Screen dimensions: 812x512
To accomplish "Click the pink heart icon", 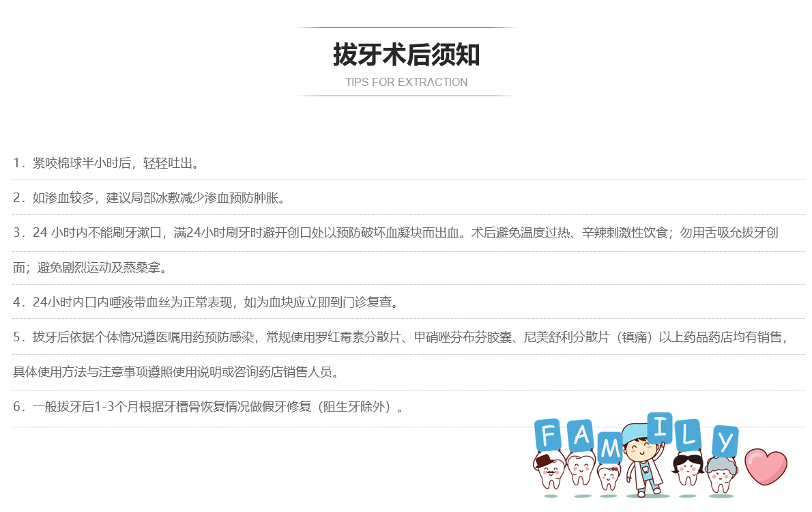I will coord(766,467).
